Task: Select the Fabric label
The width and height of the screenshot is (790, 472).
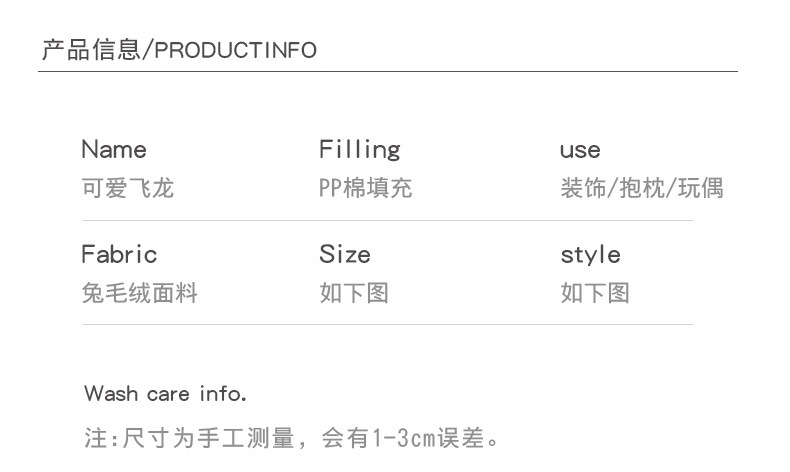Action: pos(119,254)
